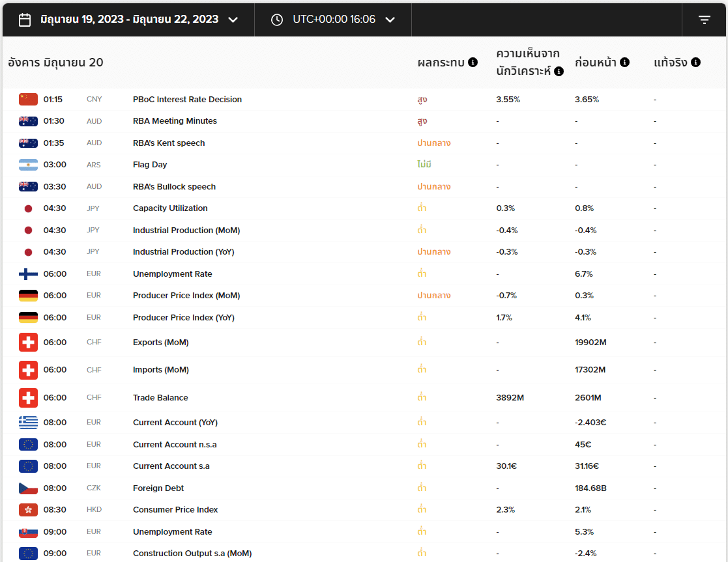Open Current Account s.a event
The width and height of the screenshot is (728, 562).
point(171,466)
